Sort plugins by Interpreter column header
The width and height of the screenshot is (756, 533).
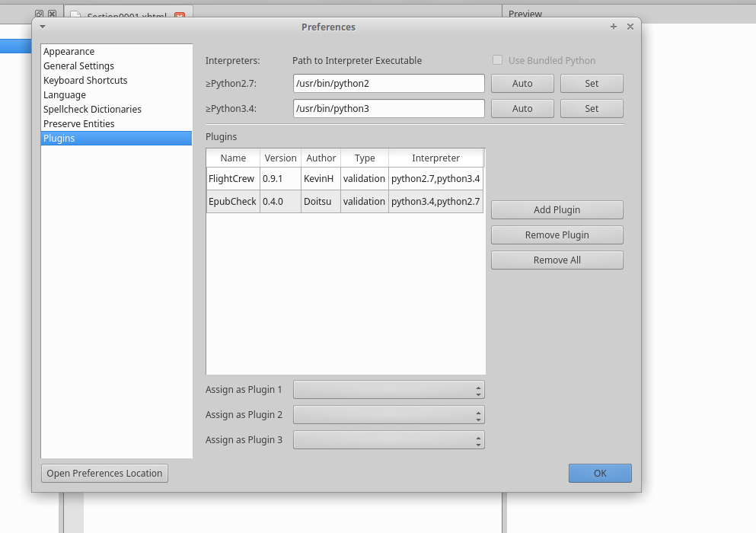(435, 158)
